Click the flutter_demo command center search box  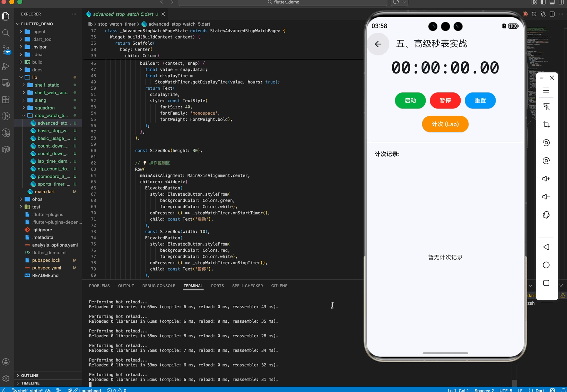[x=283, y=2]
